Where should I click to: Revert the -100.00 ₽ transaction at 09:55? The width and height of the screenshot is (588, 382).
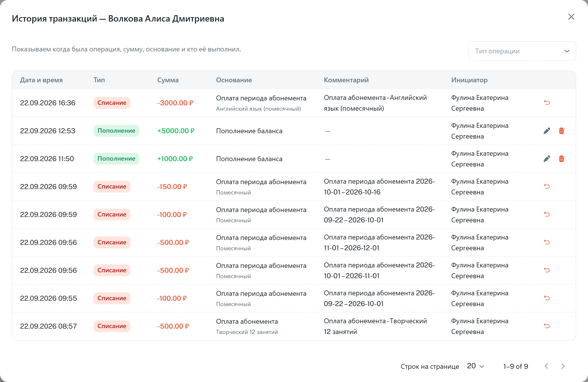(x=547, y=298)
